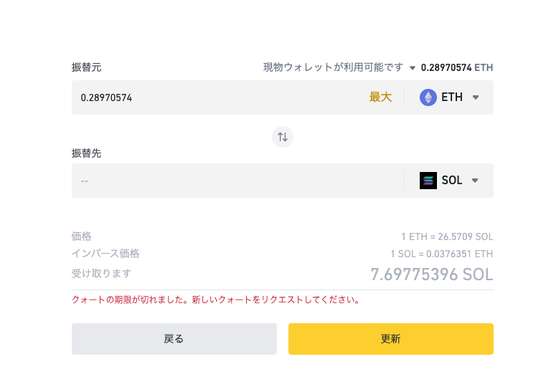Screen dimensions: 546x392
Task: Click the 振替先 destination amount field
Action: pyautogui.click(x=237, y=181)
